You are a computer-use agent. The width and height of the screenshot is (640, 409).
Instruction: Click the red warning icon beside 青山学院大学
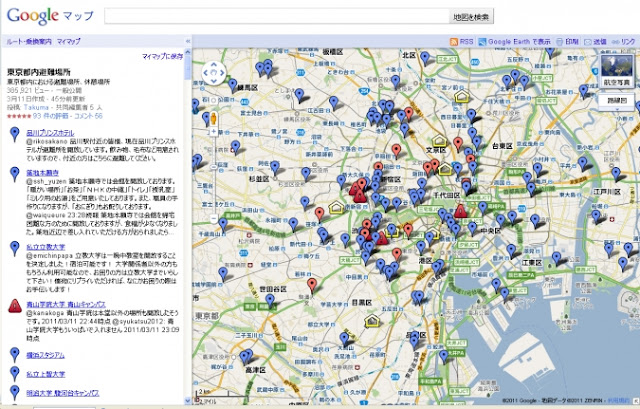(x=15, y=306)
